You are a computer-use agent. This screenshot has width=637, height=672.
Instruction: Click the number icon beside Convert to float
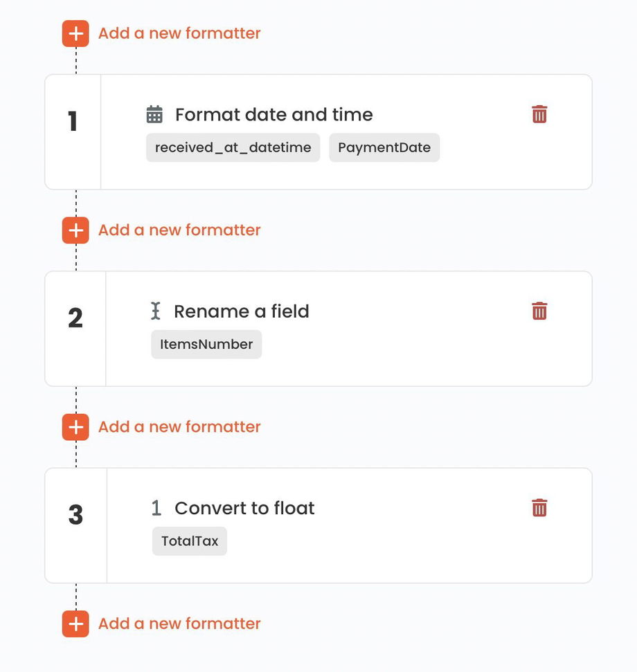(x=156, y=508)
